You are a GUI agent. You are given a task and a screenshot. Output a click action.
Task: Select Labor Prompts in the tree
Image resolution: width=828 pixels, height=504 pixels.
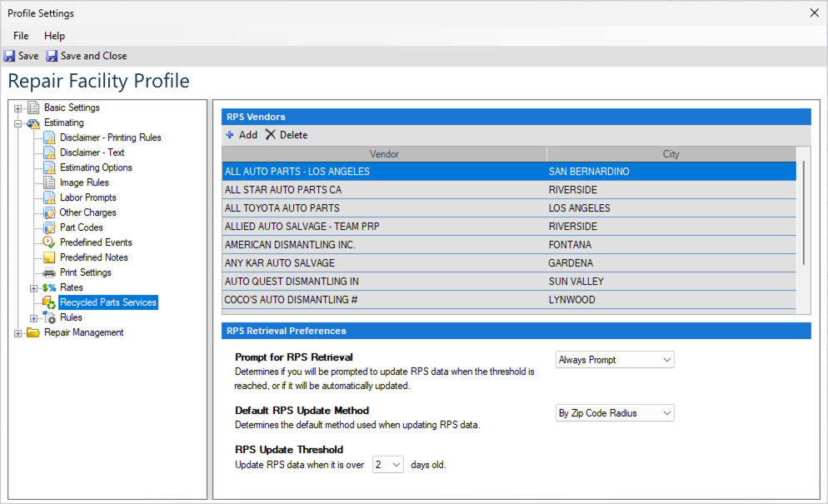point(87,197)
